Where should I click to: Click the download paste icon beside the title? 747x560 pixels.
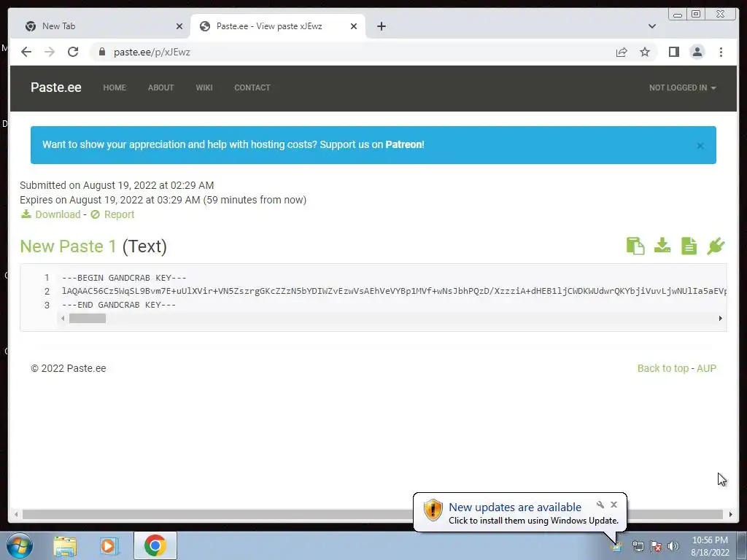pyautogui.click(x=662, y=246)
